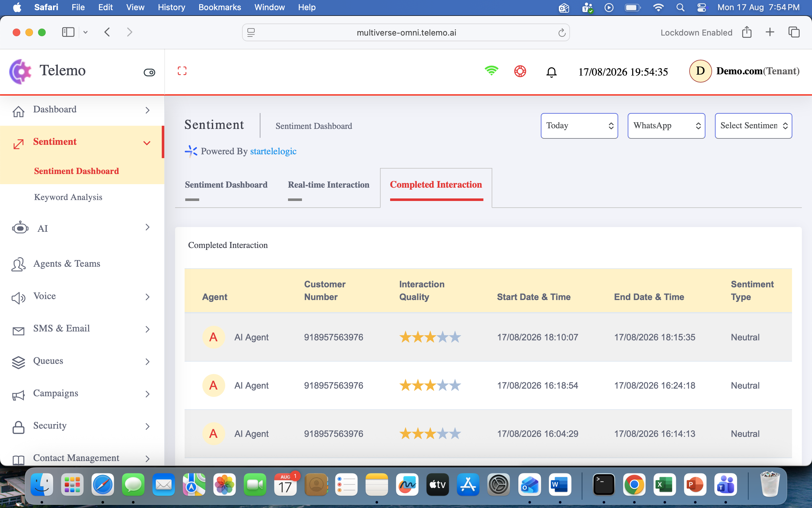The image size is (812, 508).
Task: Expand the Queues menu chevron
Action: coord(147,362)
